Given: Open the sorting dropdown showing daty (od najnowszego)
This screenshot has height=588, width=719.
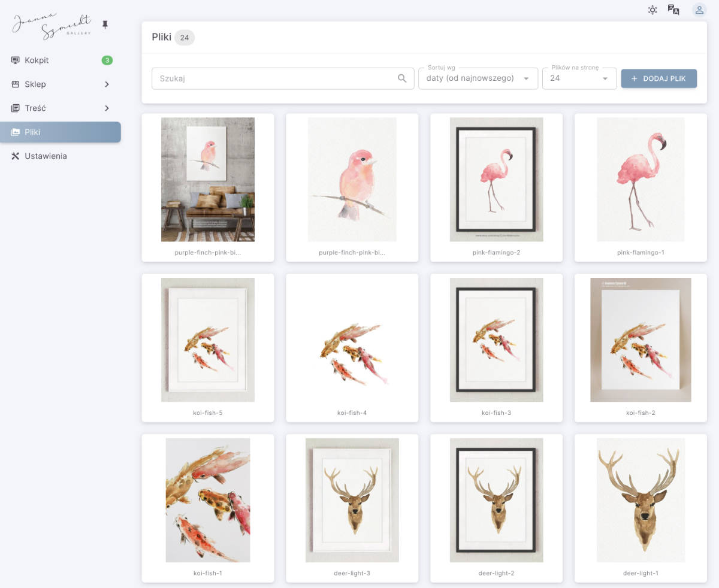Looking at the screenshot, I should point(478,78).
